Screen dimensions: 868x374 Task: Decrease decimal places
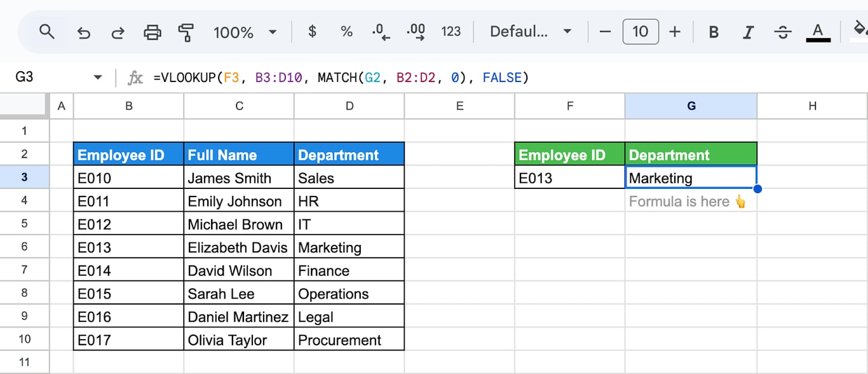(x=381, y=32)
